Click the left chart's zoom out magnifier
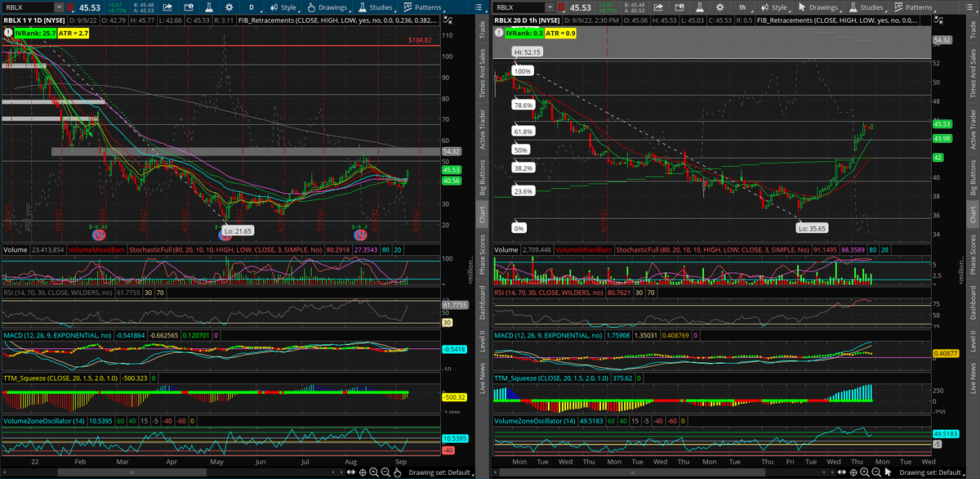 click(x=385, y=472)
